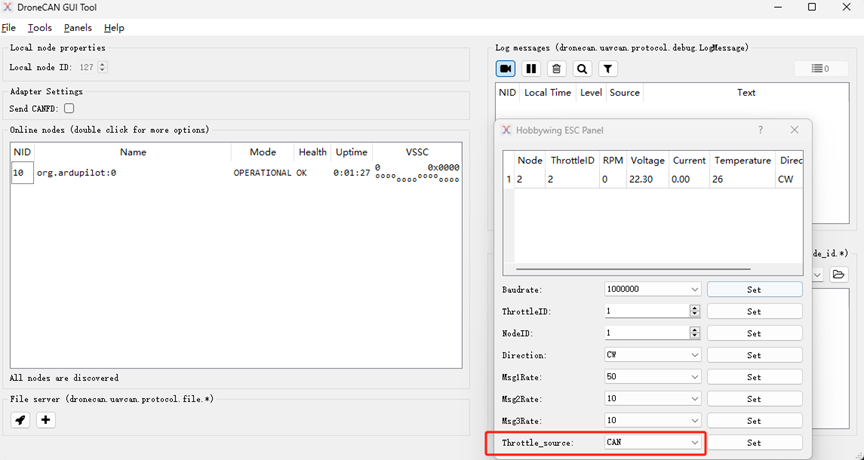The width and height of the screenshot is (864, 460).
Task: Click Set button next to Throttle_source
Action: coord(754,442)
